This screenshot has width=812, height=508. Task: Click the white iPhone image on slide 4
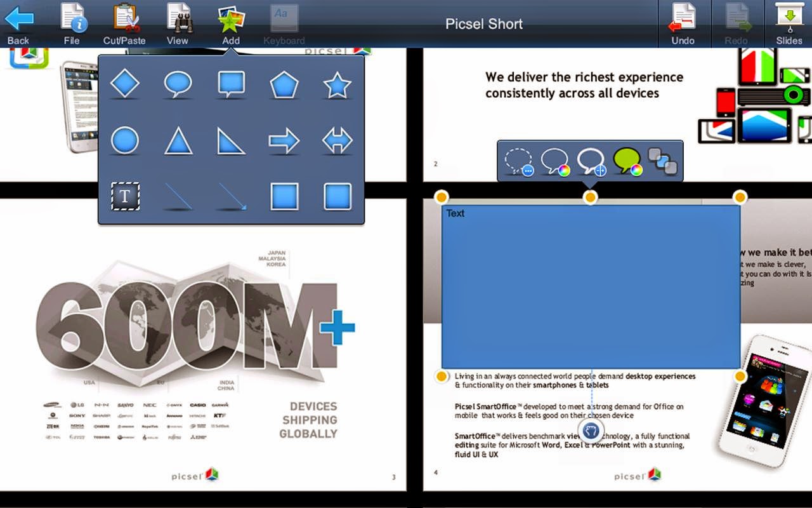click(x=764, y=400)
